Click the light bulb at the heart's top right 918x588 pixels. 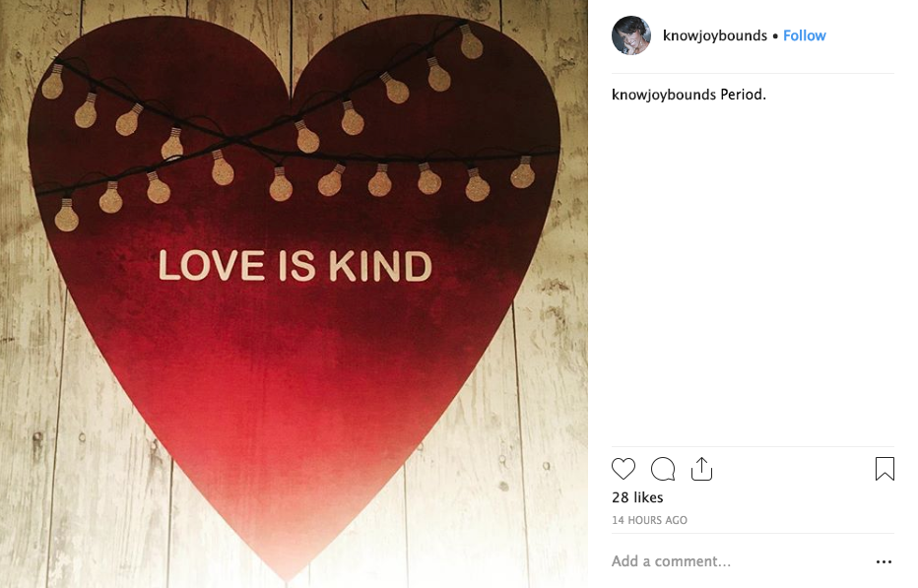point(471,41)
